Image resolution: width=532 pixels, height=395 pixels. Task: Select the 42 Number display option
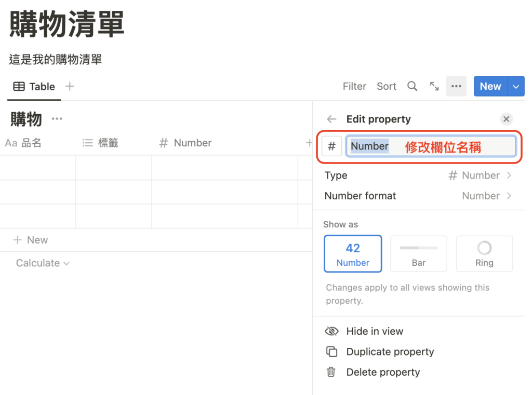[x=353, y=253]
